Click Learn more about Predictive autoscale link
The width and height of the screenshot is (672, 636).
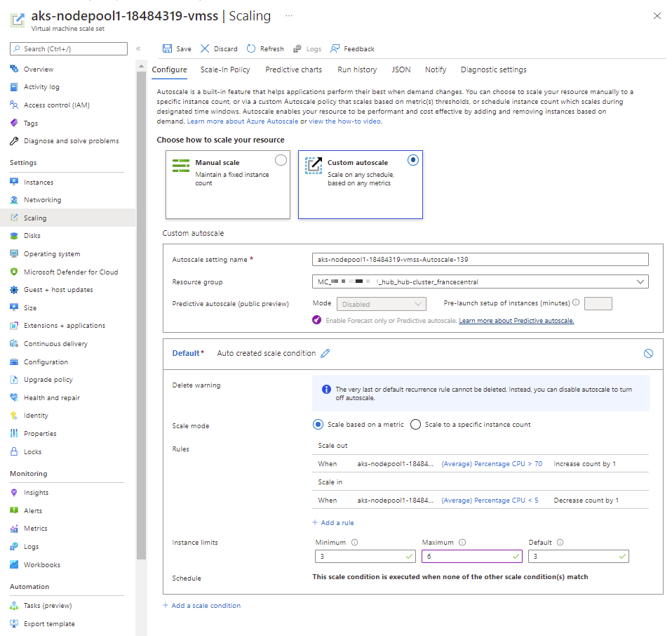click(516, 321)
